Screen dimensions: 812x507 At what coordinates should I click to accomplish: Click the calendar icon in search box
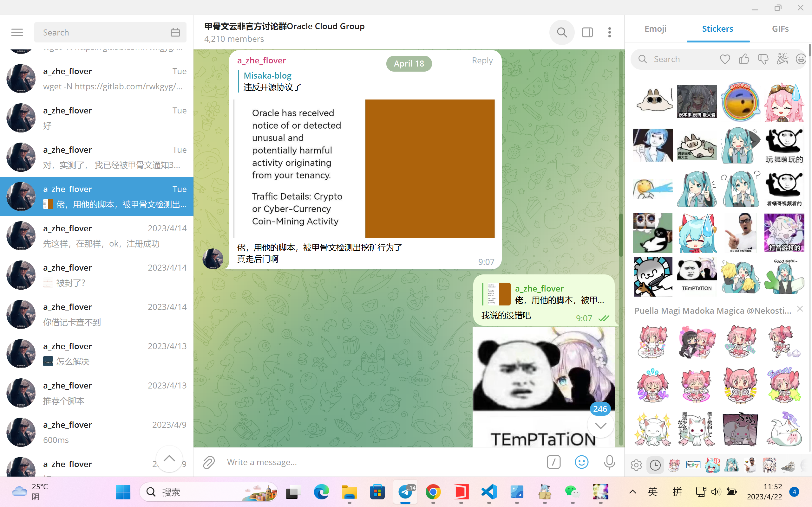175,32
